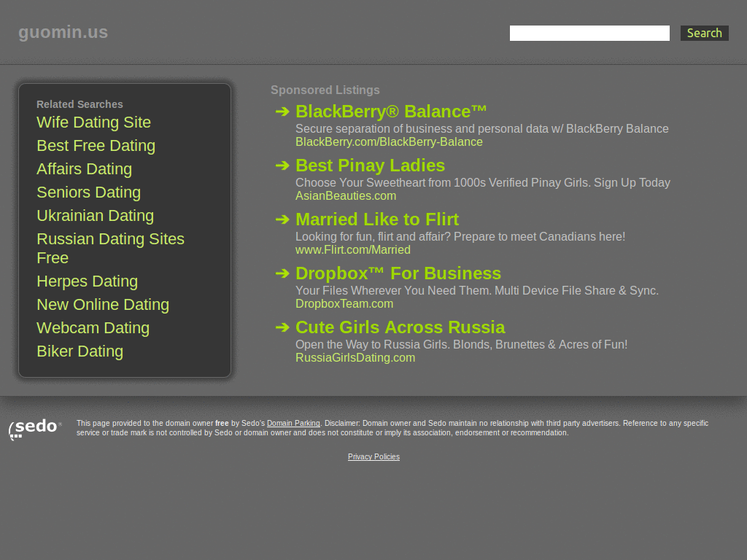
Task: Visit the AsianBeauties.com URL link
Action: (x=345, y=195)
